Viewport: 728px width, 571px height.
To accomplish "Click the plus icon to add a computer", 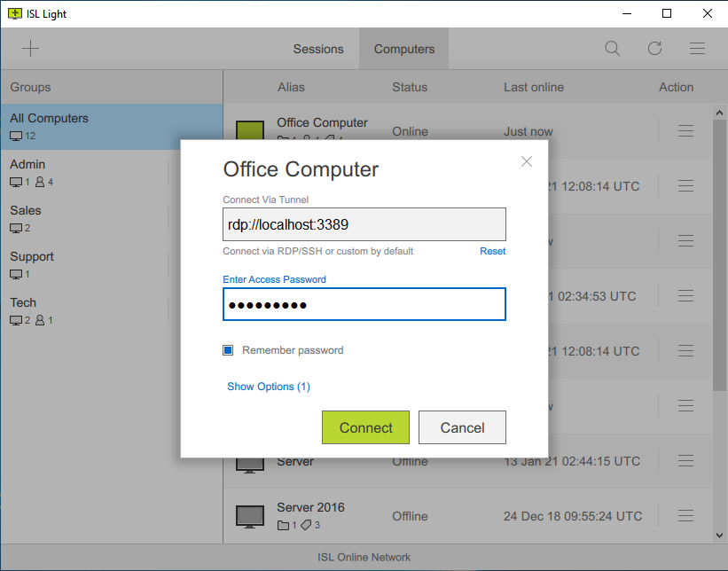I will coord(30,48).
